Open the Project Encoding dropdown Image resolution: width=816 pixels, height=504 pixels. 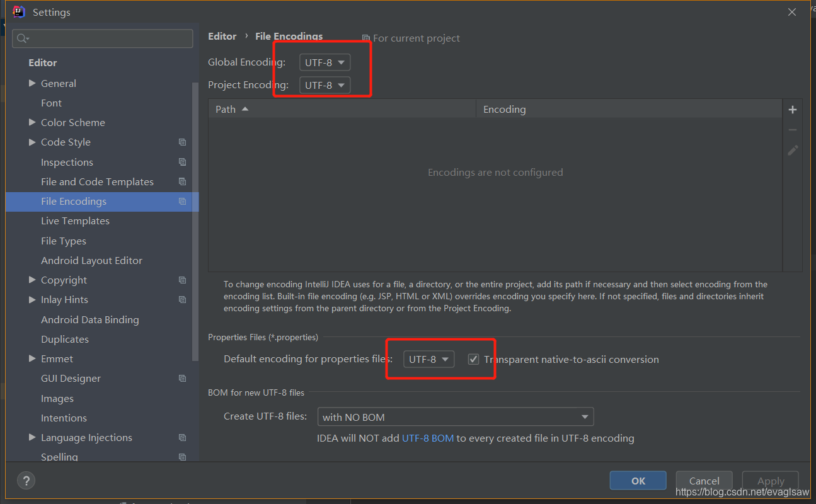coord(325,85)
